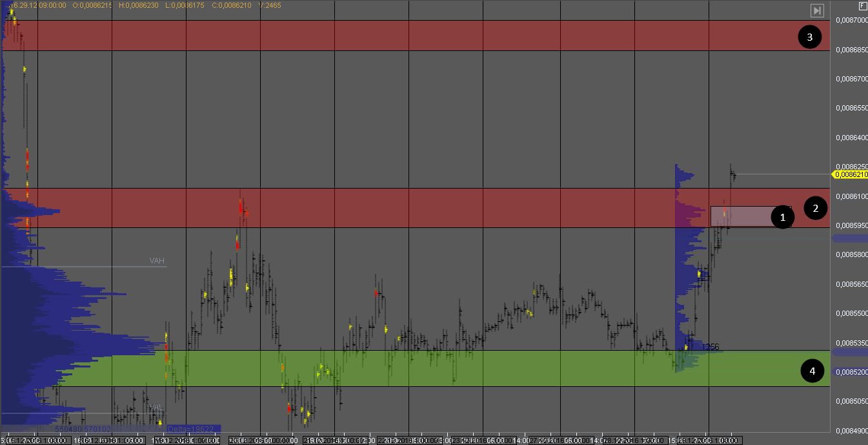Select the top red resistance zone
868x445 pixels.
click(x=413, y=36)
